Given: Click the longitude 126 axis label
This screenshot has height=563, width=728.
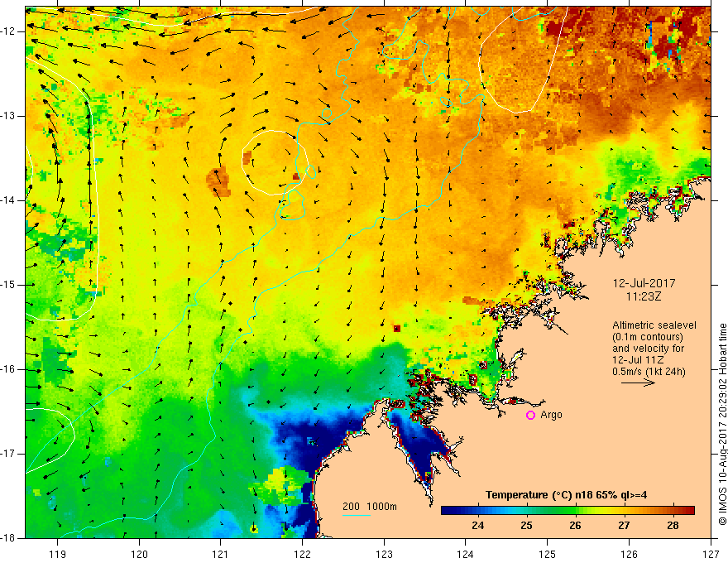Looking at the screenshot, I should tap(629, 554).
